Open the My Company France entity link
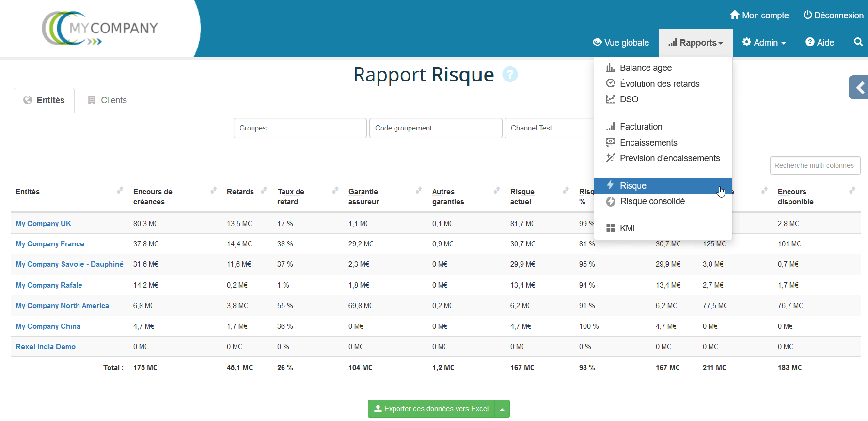 coord(50,244)
